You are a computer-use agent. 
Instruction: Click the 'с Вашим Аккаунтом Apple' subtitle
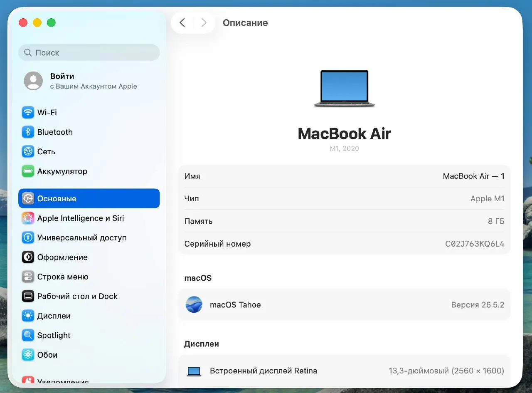click(94, 87)
